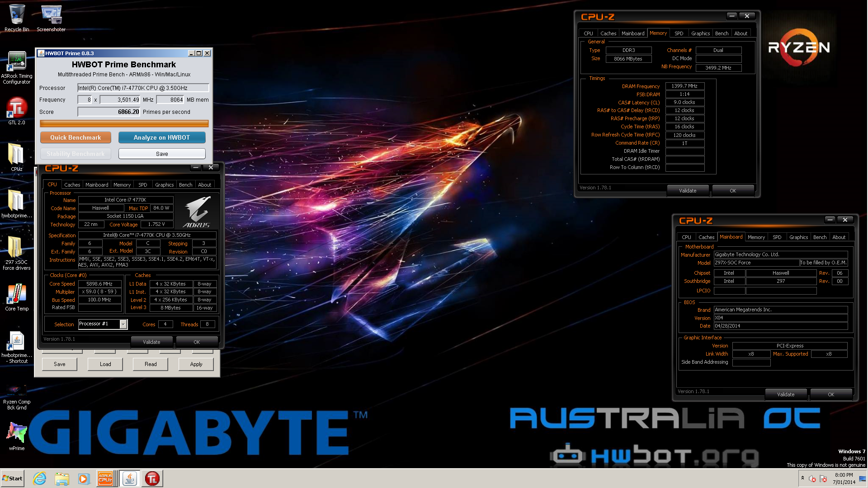
Task: Select Bench tab in CPU-Z Mainboard window
Action: (820, 237)
